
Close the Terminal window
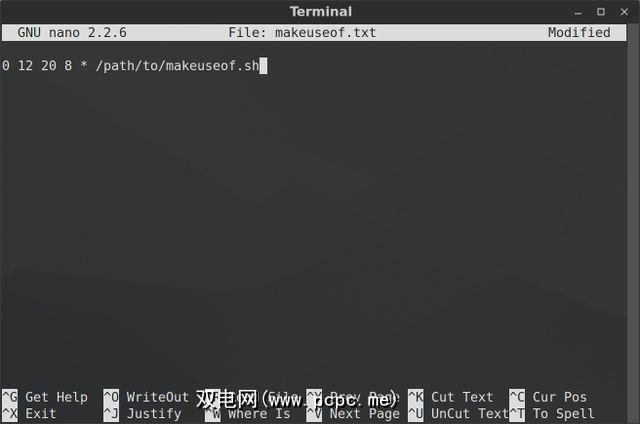(624, 12)
